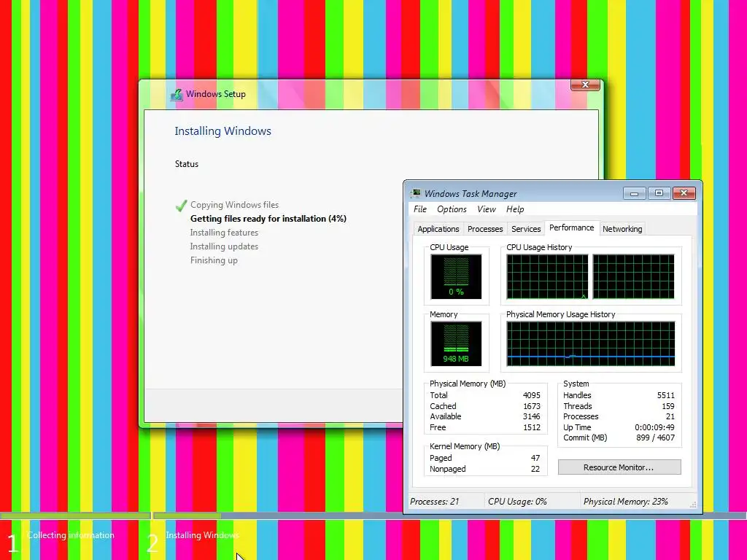Viewport: 747px width, 560px height.
Task: Click the Total physical memory value 4095
Action: tap(531, 395)
